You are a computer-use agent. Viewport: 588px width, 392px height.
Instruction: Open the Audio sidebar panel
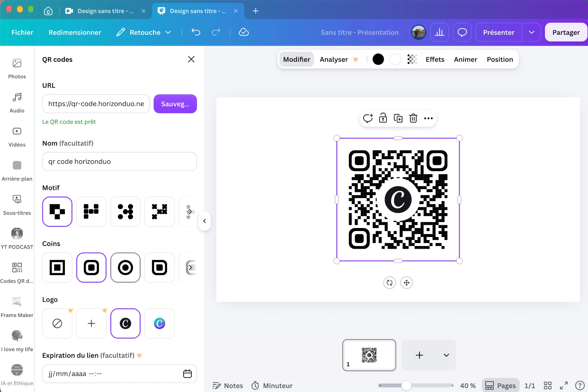(17, 103)
